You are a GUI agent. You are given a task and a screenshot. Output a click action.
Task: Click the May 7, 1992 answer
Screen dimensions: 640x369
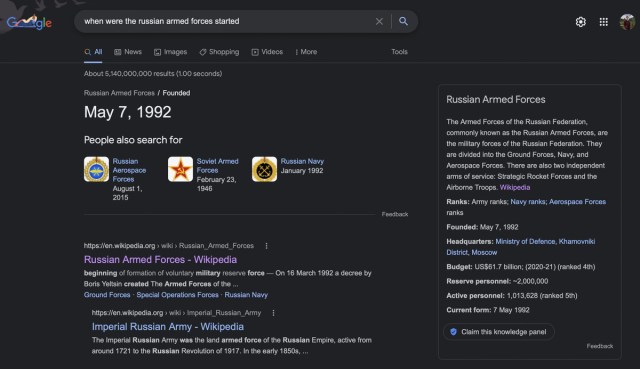128,112
